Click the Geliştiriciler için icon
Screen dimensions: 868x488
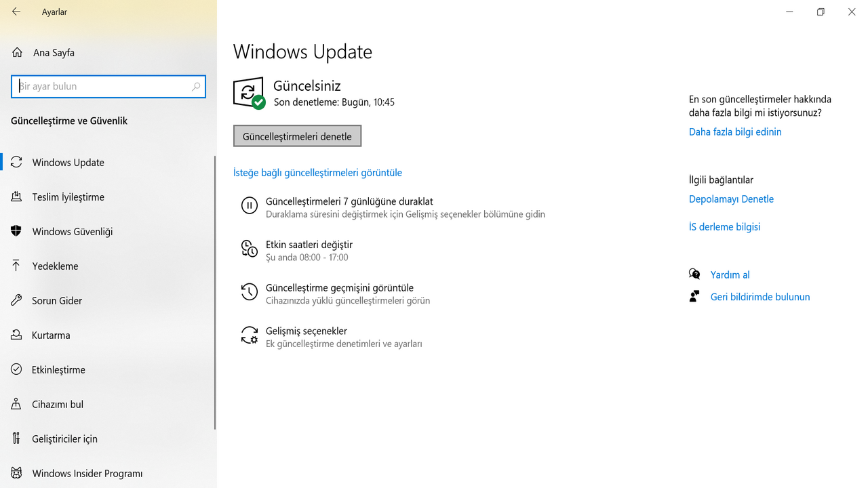click(16, 439)
